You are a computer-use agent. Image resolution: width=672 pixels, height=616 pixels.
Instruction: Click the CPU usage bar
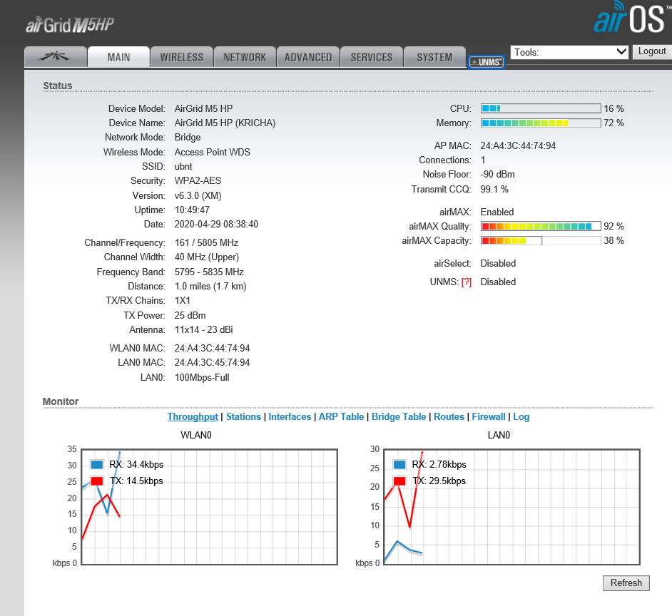pyautogui.click(x=541, y=108)
